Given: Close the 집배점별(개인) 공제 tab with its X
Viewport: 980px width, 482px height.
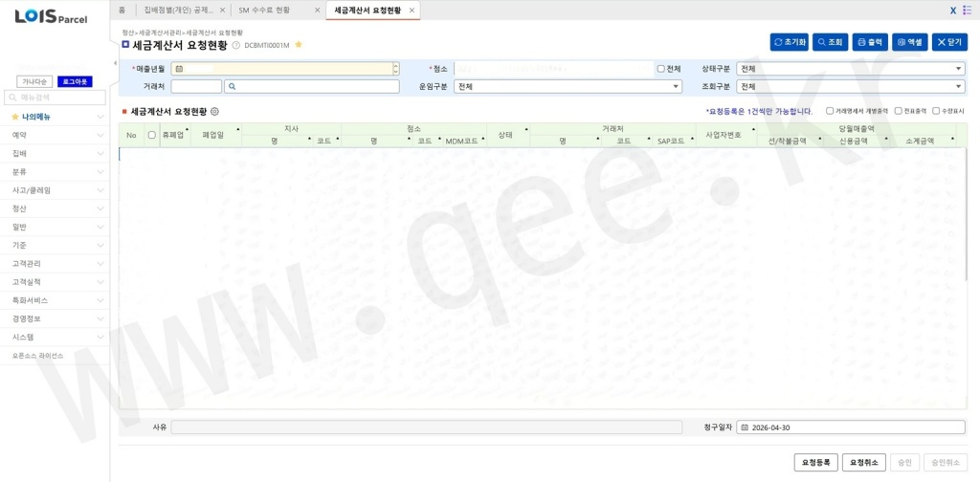Looking at the screenshot, I should pyautogui.click(x=222, y=11).
